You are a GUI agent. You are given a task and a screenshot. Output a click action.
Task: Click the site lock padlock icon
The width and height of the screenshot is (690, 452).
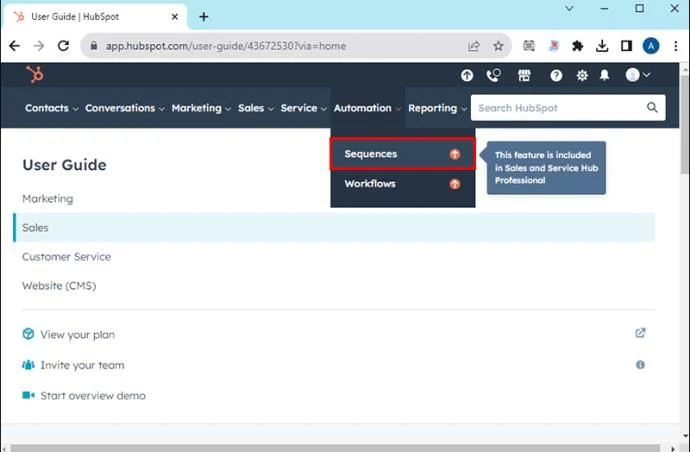point(94,45)
